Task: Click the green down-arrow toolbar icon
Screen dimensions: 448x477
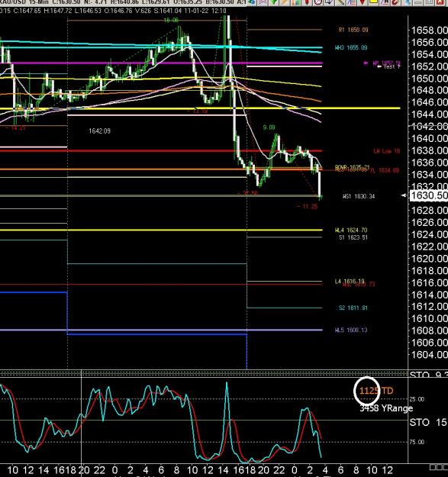Action: [x=274, y=2]
